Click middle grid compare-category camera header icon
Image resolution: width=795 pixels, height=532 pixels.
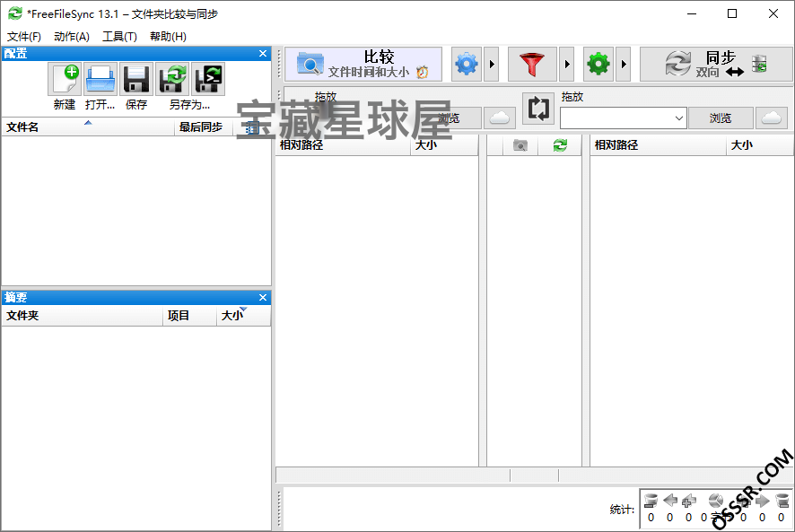coord(520,145)
